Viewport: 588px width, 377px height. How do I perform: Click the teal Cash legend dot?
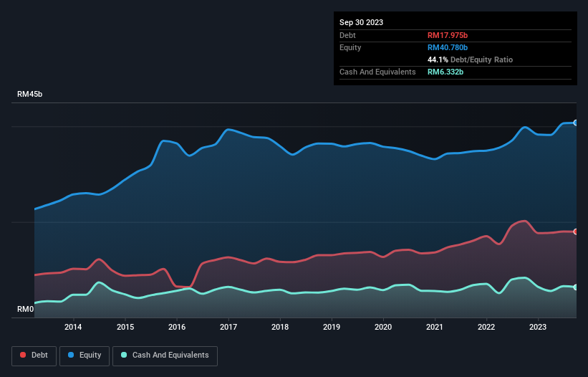124,355
